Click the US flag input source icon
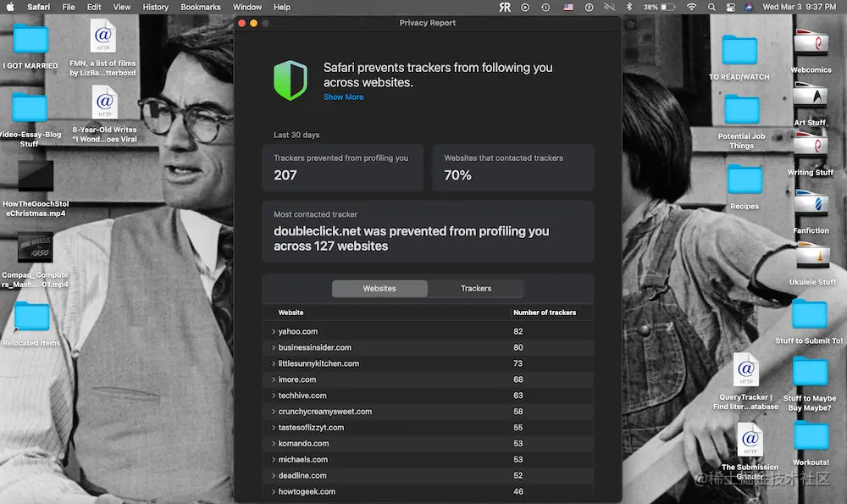This screenshot has height=504, width=847. (568, 7)
